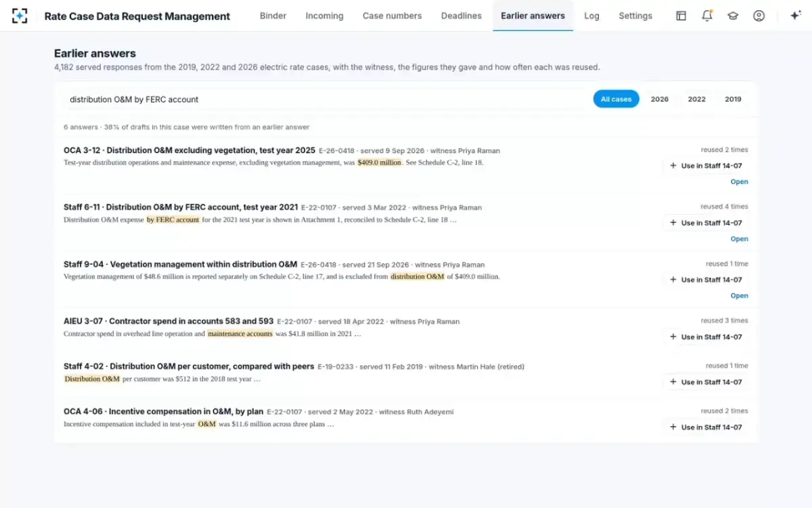Viewport: 812px width, 508px height.
Task: Select the Earlier answers tab
Action: [x=533, y=16]
